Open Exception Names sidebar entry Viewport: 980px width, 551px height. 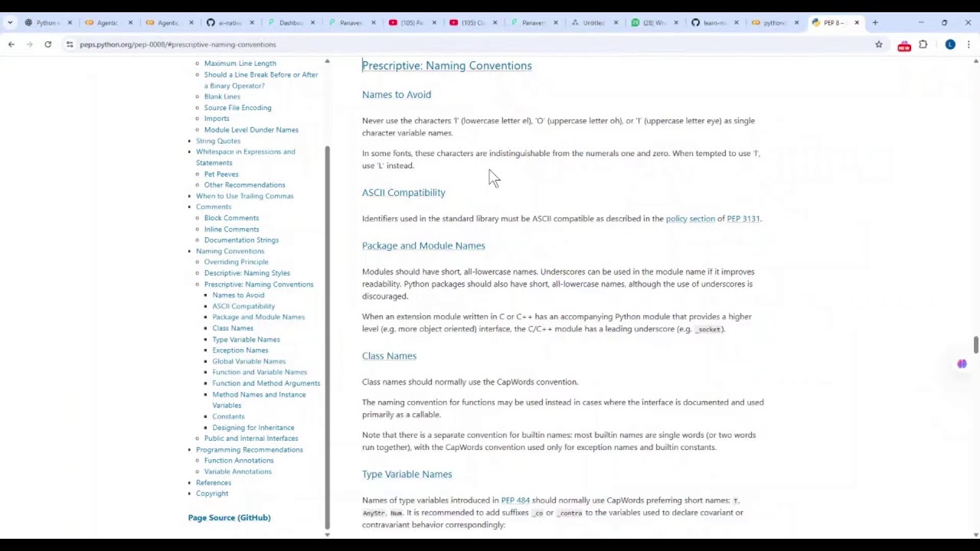240,350
